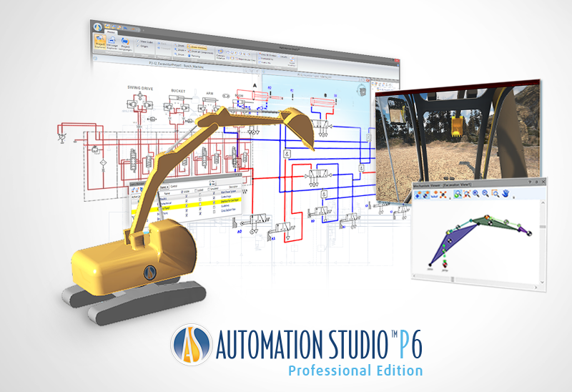Select the Main Power System description
The width and height of the screenshot is (572, 392).
pos(228,192)
